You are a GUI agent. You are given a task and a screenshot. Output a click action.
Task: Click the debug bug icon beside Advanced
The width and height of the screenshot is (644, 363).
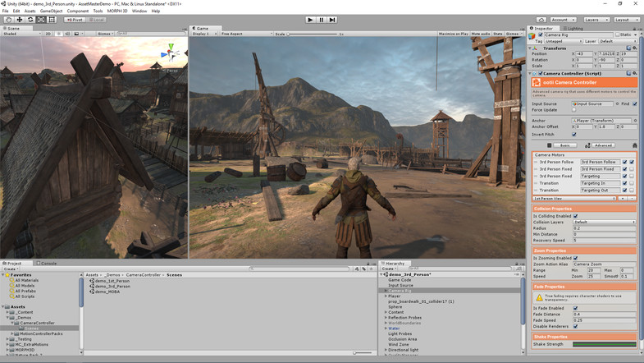tap(634, 145)
